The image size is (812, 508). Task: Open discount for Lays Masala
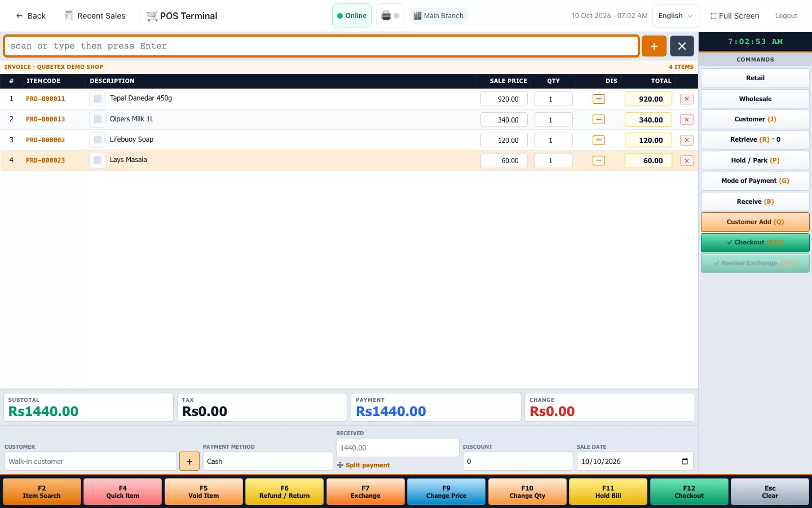pos(599,161)
